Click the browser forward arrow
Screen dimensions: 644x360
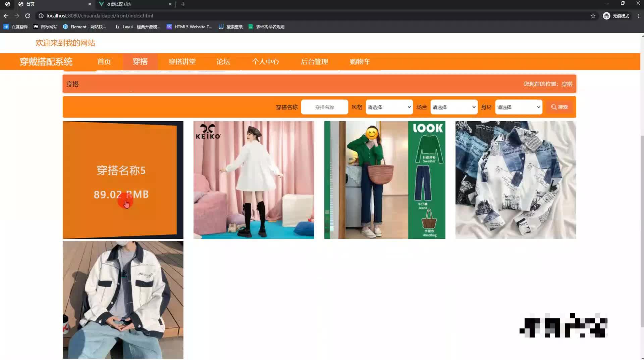click(x=17, y=16)
